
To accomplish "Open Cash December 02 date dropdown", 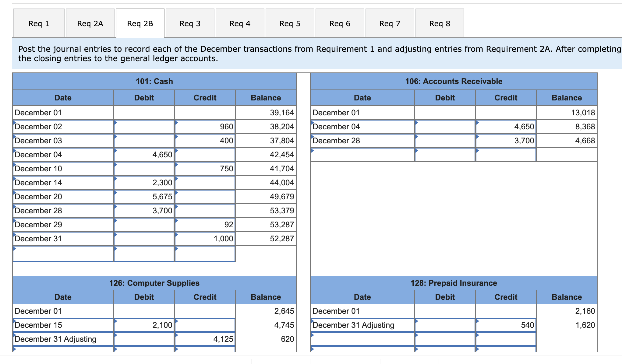I will pyautogui.click(x=63, y=127).
